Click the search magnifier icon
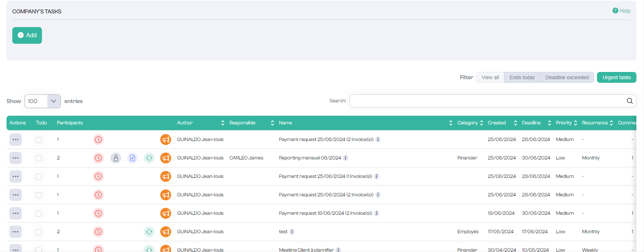Screen dimensions: 644x252 coord(630,101)
